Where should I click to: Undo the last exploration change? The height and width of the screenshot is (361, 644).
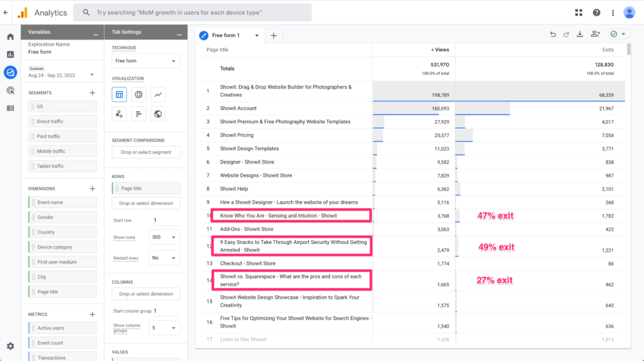click(553, 35)
